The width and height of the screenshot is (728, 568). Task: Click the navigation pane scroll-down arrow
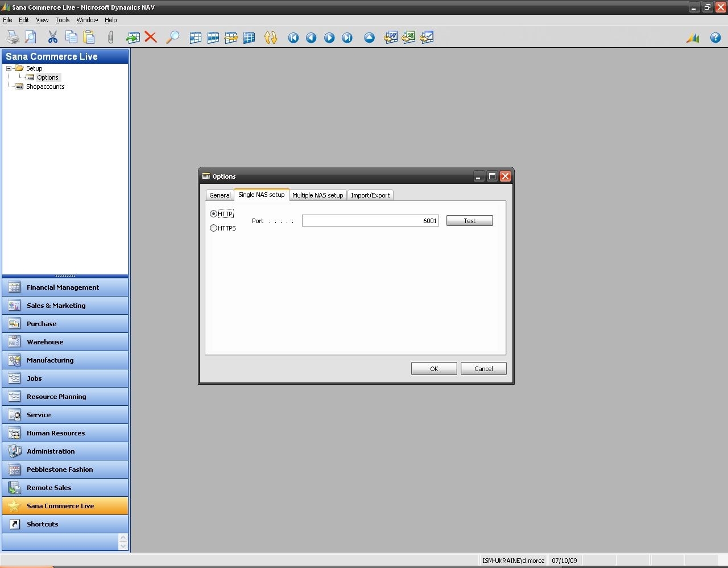[123, 546]
